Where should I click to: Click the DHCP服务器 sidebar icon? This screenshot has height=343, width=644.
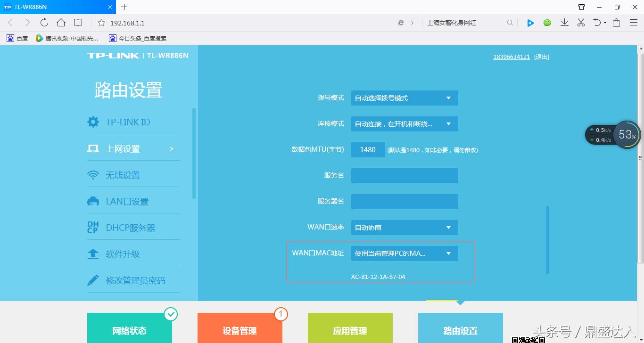pos(93,227)
